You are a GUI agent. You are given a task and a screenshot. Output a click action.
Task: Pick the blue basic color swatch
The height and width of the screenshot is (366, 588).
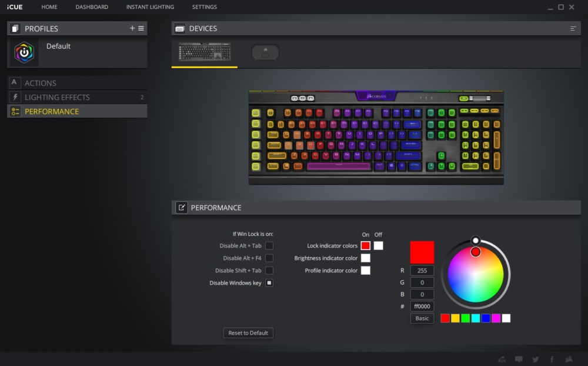tap(486, 318)
